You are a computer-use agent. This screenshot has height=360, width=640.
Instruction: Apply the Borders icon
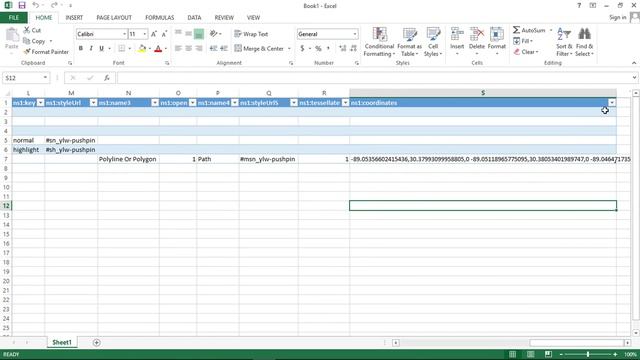pyautogui.click(x=122, y=49)
